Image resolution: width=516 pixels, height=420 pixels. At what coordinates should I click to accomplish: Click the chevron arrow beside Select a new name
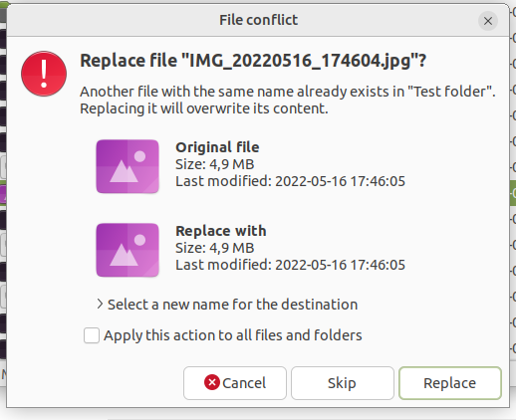(x=100, y=304)
